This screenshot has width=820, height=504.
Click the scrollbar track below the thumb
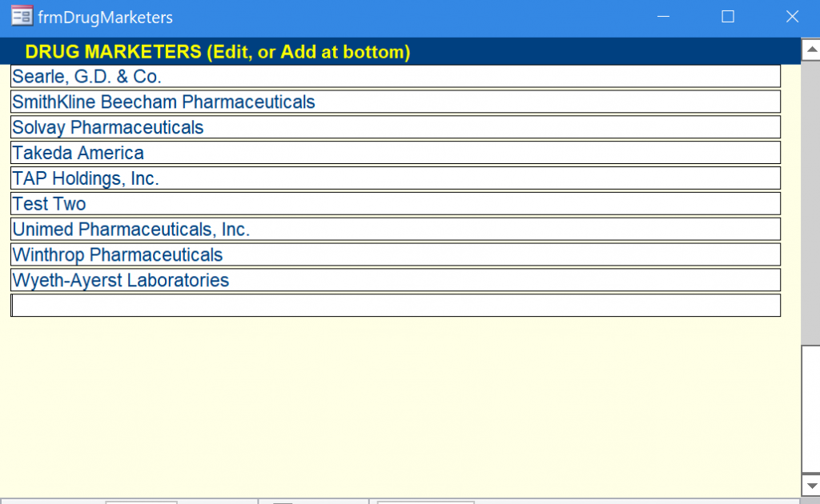coord(810,408)
